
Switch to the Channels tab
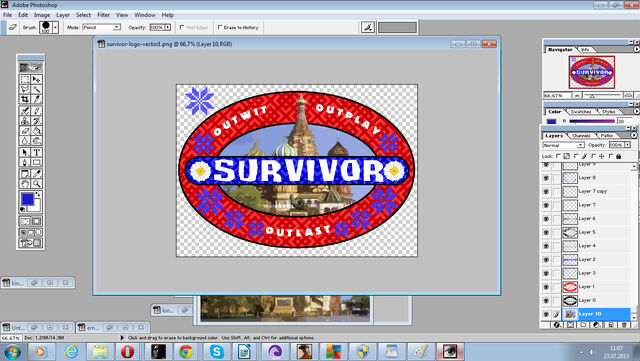pyautogui.click(x=581, y=136)
